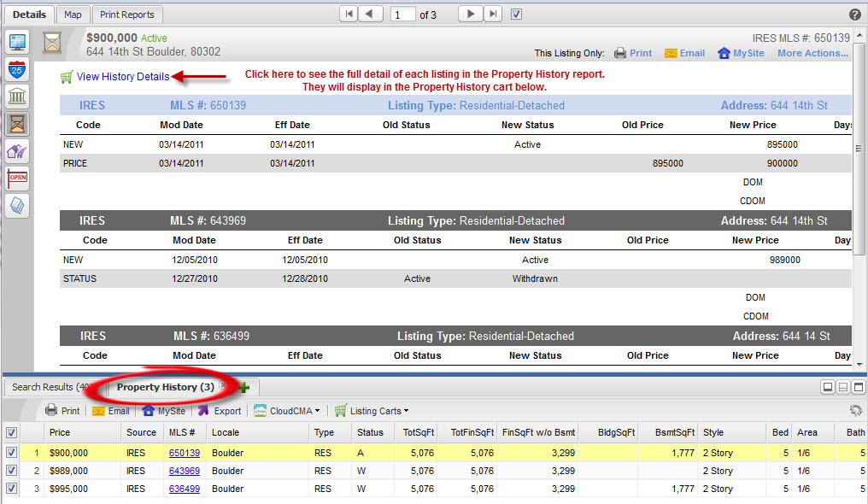Viewport: 868px width, 504px height.
Task: Open the Listing Carts dropdown menu
Action: pyautogui.click(x=378, y=411)
